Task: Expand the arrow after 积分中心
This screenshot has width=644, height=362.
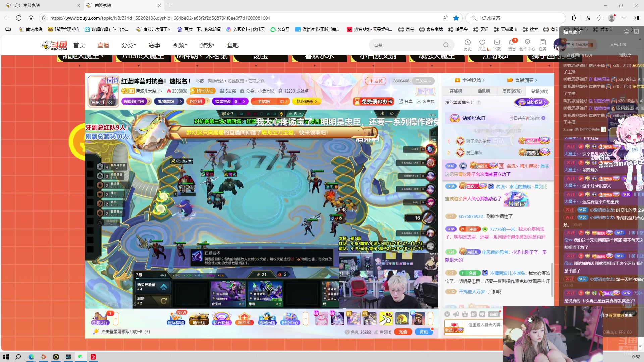Action: [306, 319]
